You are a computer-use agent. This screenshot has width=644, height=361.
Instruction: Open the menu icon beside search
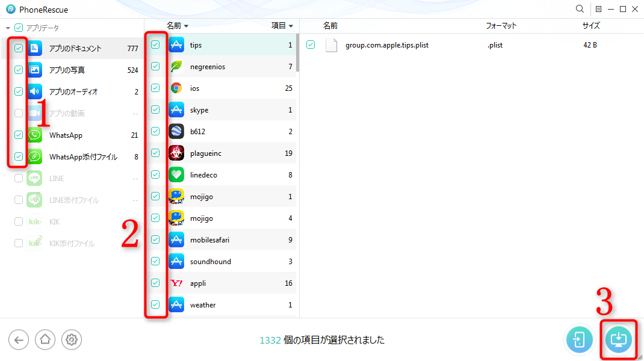point(598,9)
